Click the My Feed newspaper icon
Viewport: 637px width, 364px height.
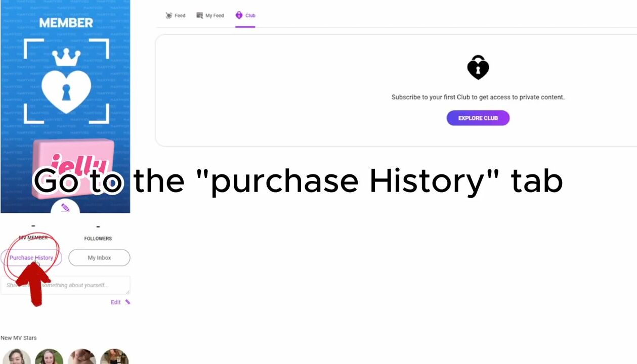pyautogui.click(x=199, y=16)
